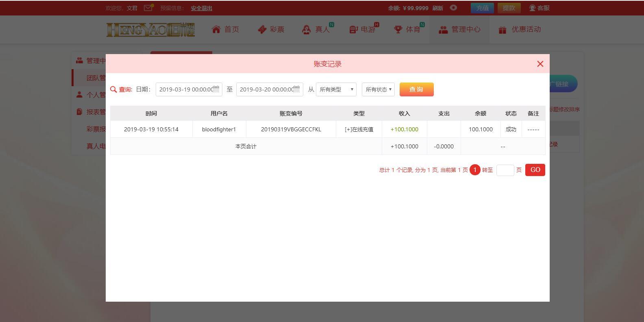644x322 pixels.
Task: Click the [+]在线充值 type cell
Action: click(x=359, y=129)
